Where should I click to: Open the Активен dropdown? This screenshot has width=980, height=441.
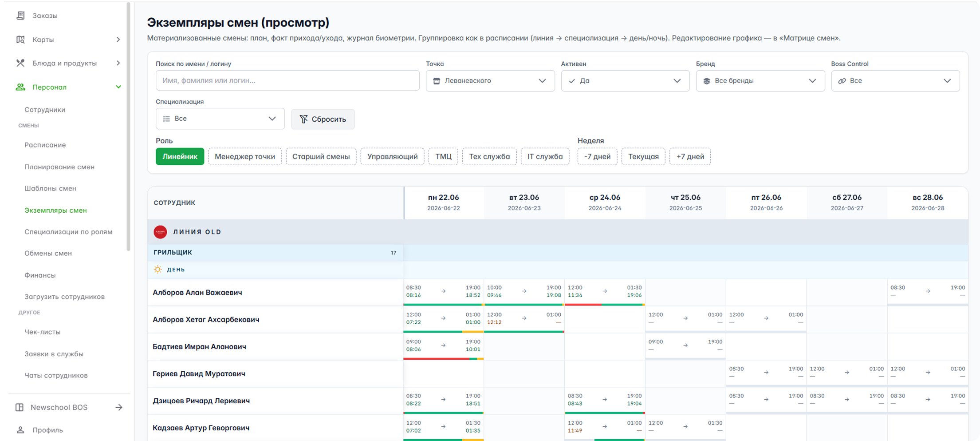625,81
